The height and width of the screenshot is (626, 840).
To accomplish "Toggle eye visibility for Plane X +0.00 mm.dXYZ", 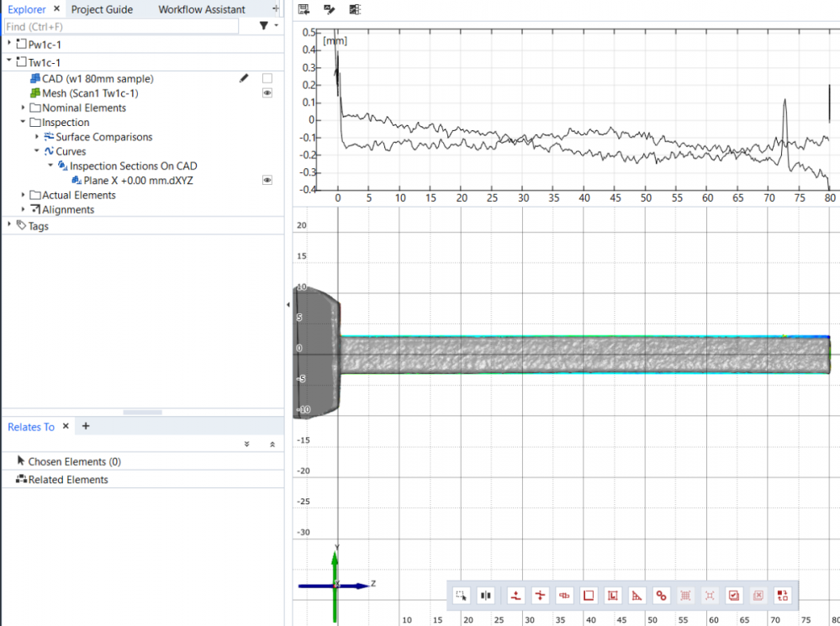I will coord(267,180).
